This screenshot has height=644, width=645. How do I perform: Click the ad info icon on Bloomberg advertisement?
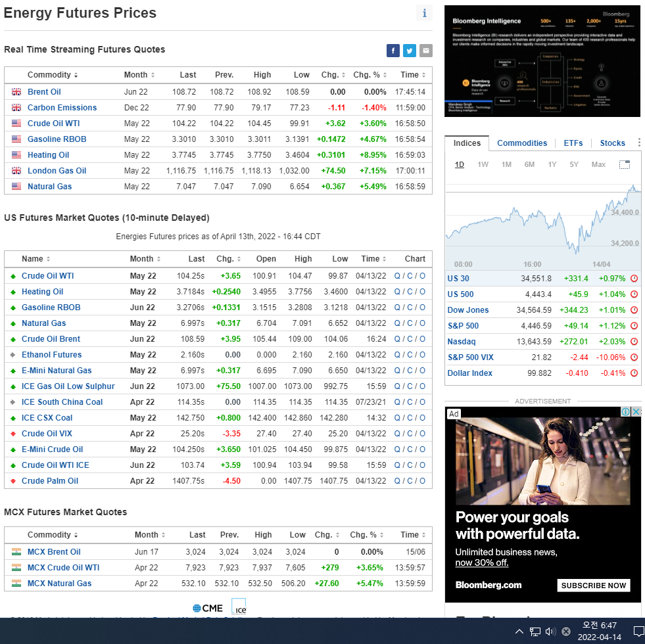[x=625, y=411]
